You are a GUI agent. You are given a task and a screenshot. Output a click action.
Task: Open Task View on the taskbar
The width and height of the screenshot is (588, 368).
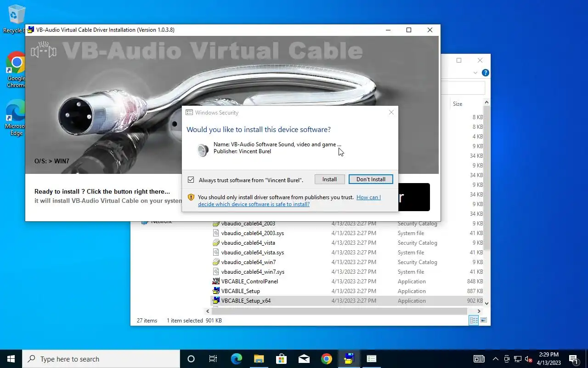(x=213, y=359)
